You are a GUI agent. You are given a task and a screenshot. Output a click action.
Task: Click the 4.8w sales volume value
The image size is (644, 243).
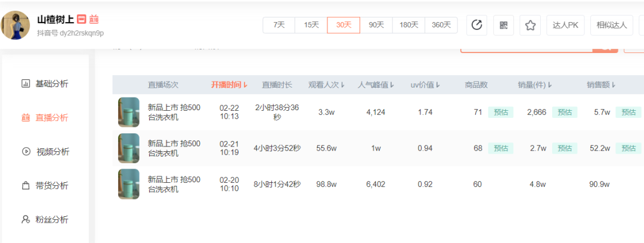[537, 184]
